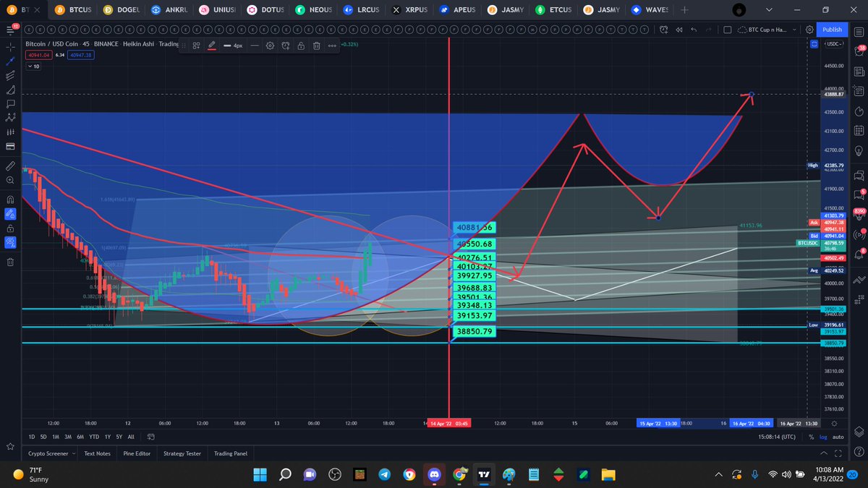868x488 pixels.
Task: Switch to the BTCUS browser tab
Action: pyautogui.click(x=72, y=10)
